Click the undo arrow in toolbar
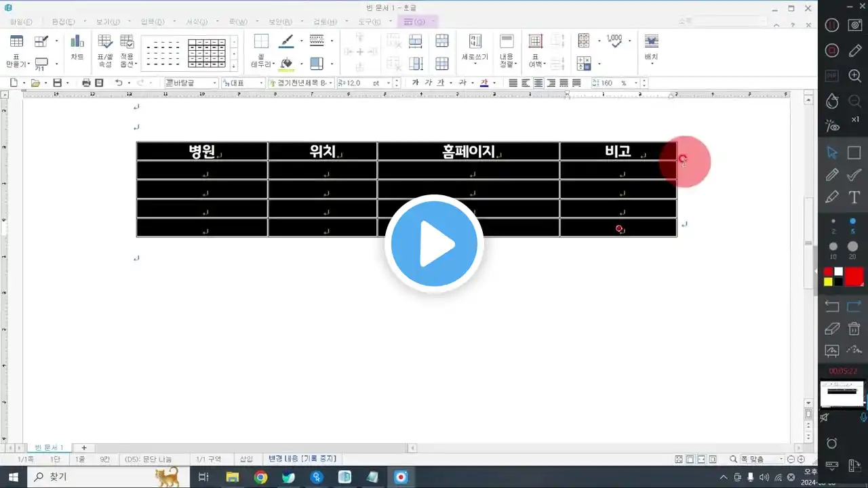 click(x=119, y=83)
